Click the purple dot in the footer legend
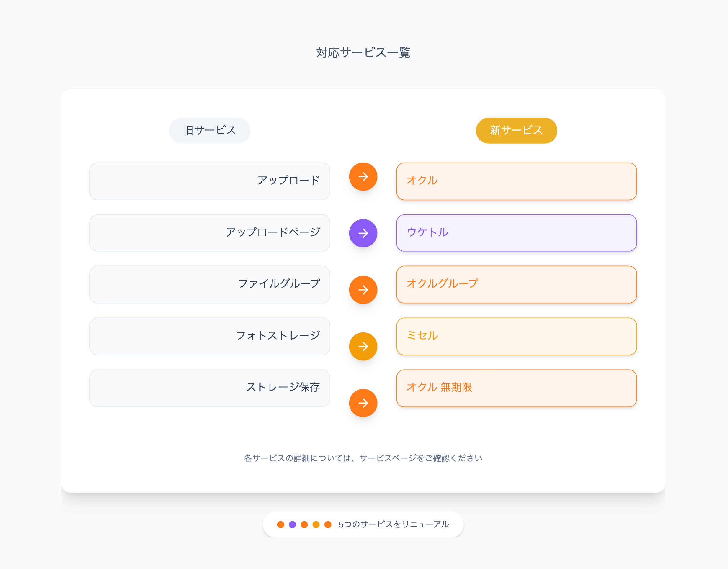This screenshot has width=728, height=569. pyautogui.click(x=292, y=524)
